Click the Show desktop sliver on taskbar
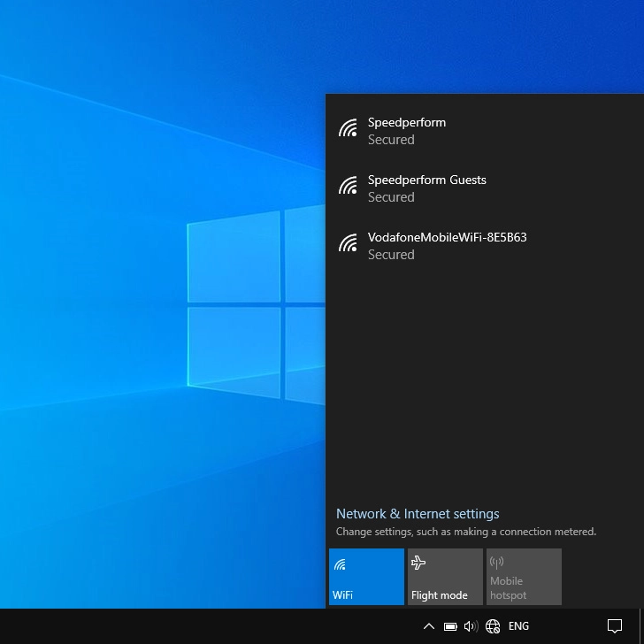Screen dimensions: 644x644 click(641, 626)
